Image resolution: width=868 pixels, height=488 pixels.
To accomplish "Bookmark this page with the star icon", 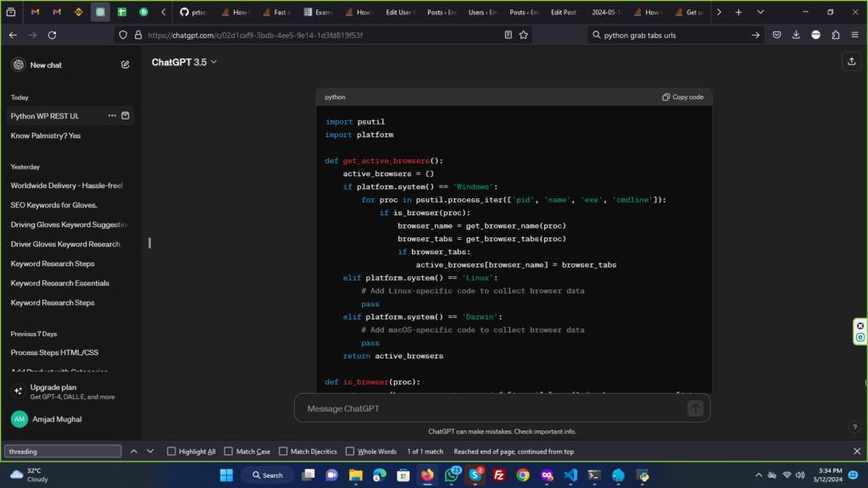I will 524,35.
